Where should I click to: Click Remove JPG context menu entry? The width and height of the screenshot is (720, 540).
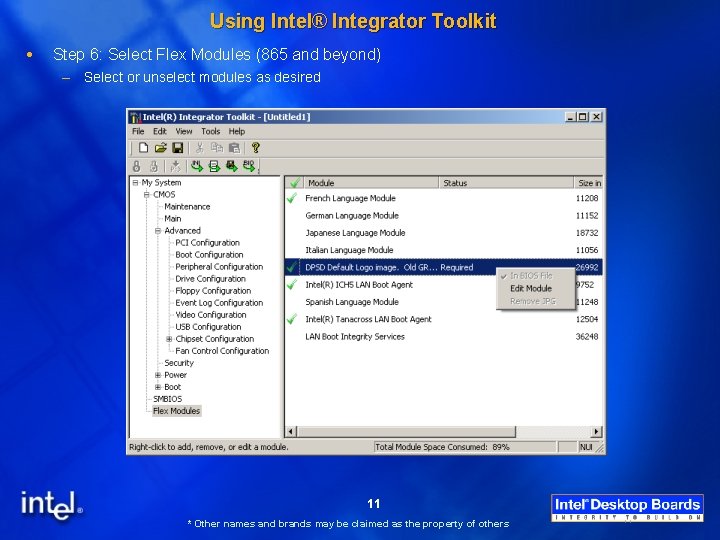pos(533,301)
